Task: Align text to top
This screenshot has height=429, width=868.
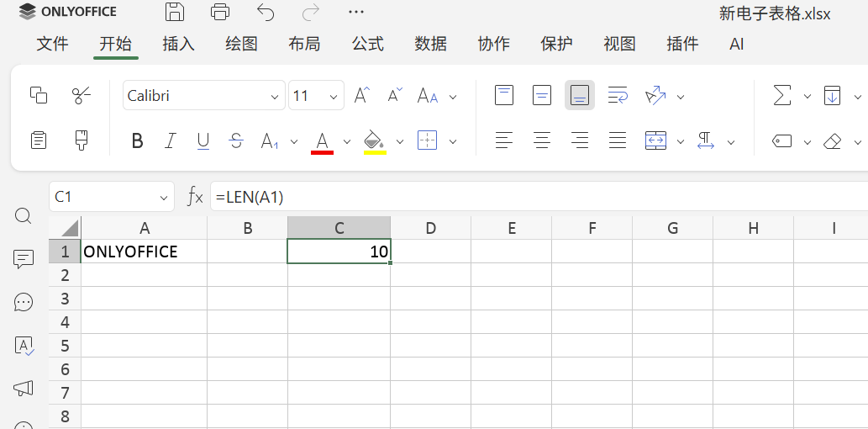Action: (x=504, y=95)
